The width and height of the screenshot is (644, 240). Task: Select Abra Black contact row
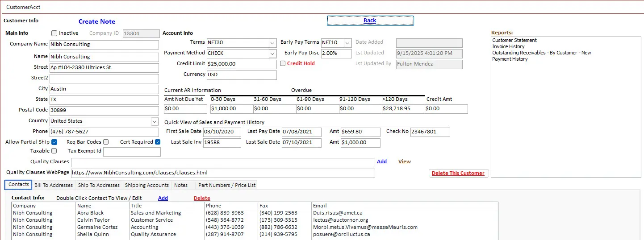coord(255,213)
